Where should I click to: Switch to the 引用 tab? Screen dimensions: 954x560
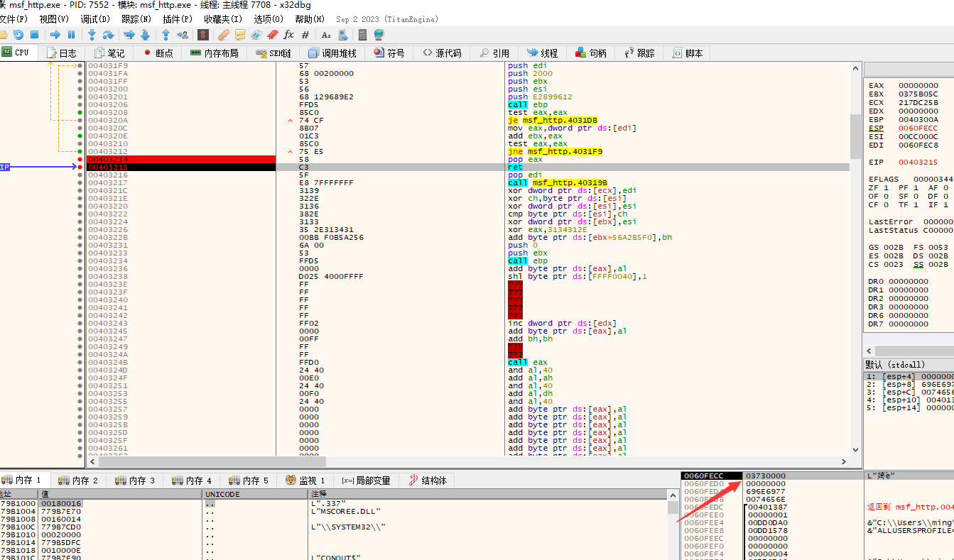(x=495, y=53)
